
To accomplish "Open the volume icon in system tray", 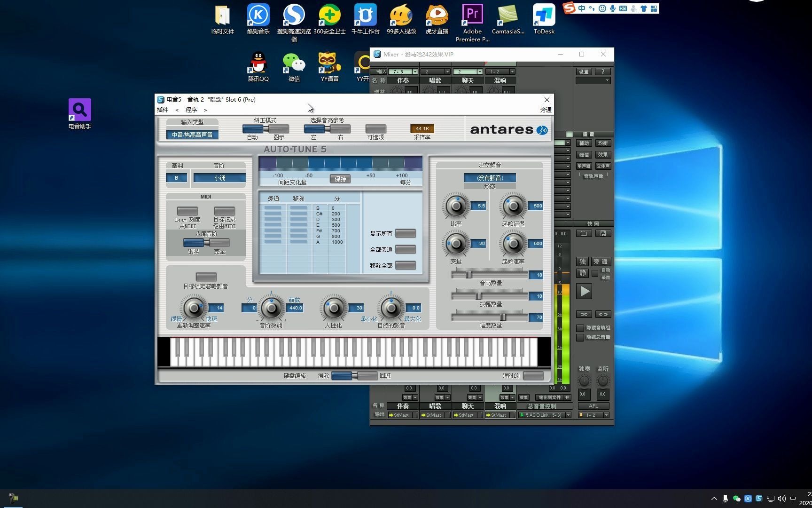I will [781, 499].
